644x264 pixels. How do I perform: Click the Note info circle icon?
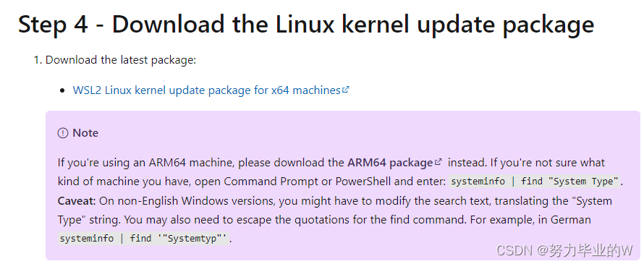(x=63, y=133)
